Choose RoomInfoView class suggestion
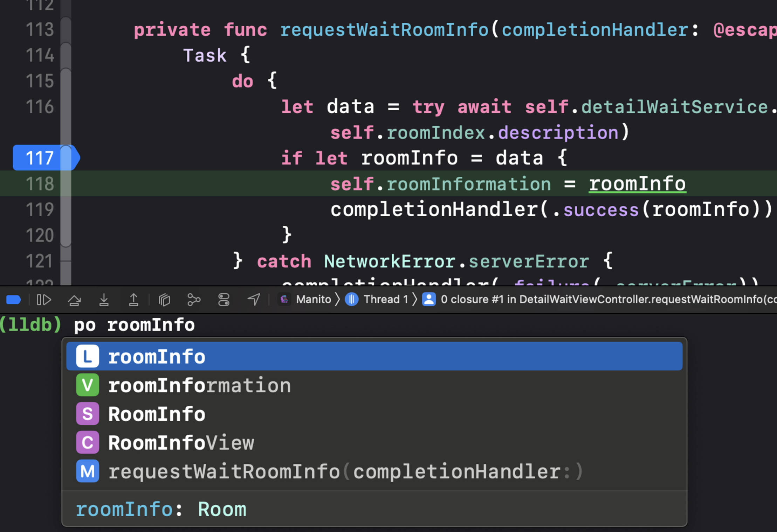 181,443
